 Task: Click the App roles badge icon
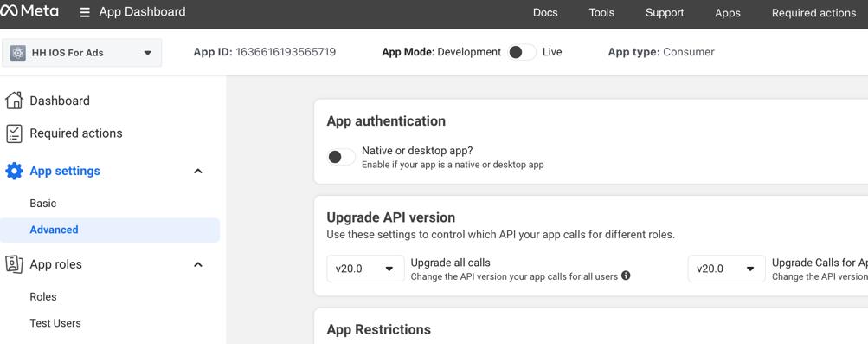tap(14, 264)
